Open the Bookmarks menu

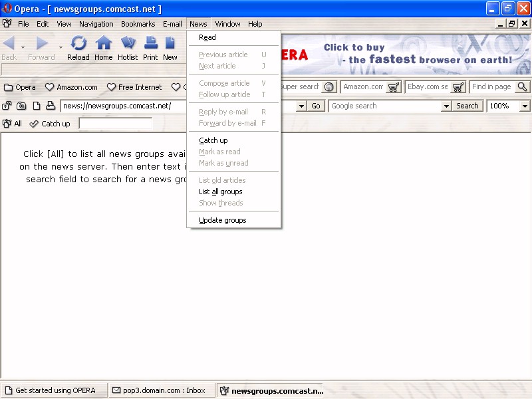138,24
